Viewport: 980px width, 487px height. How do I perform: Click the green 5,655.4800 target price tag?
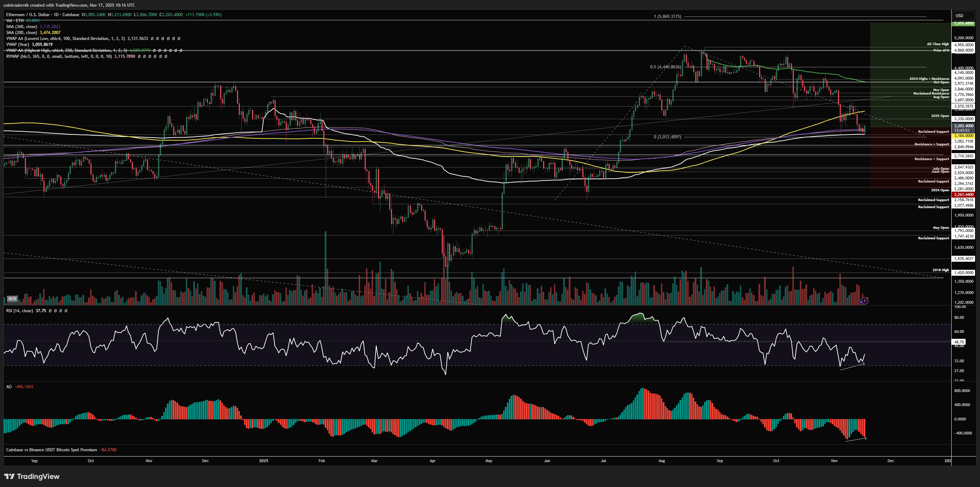[964, 23]
